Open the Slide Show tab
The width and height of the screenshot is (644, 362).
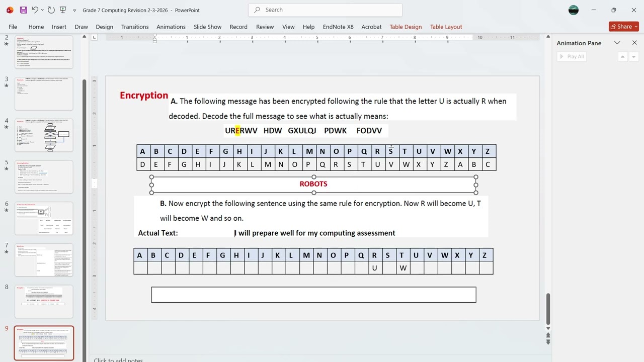pos(207,27)
